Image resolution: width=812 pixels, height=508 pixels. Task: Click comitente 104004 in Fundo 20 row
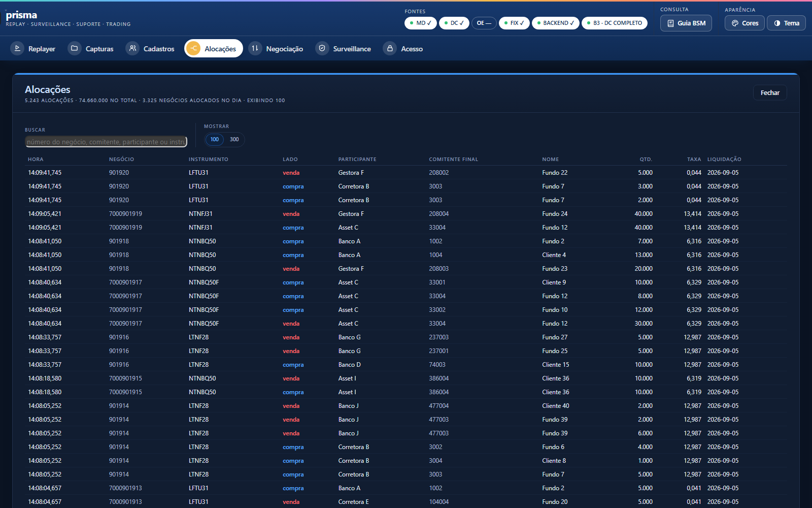coord(438,502)
